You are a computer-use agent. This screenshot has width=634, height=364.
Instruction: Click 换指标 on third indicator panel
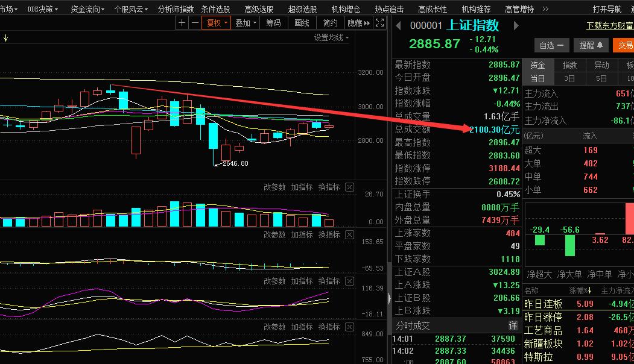coord(329,281)
